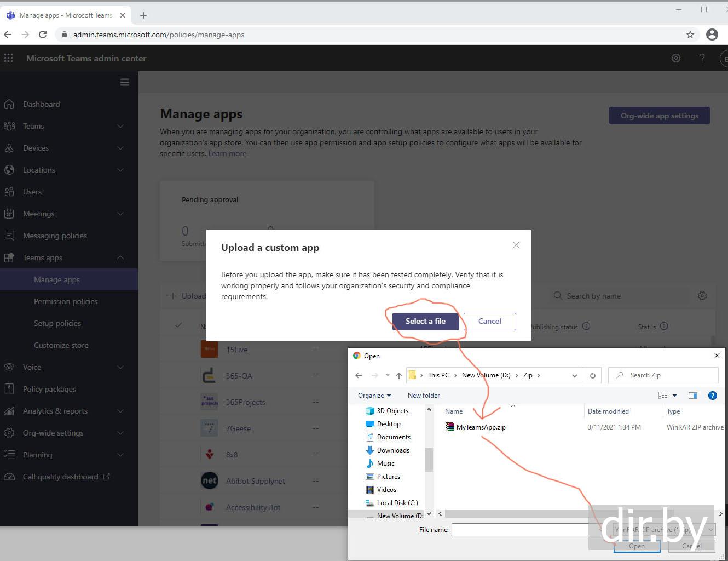
Task: Expand the Analytics & reports section
Action: (120, 411)
